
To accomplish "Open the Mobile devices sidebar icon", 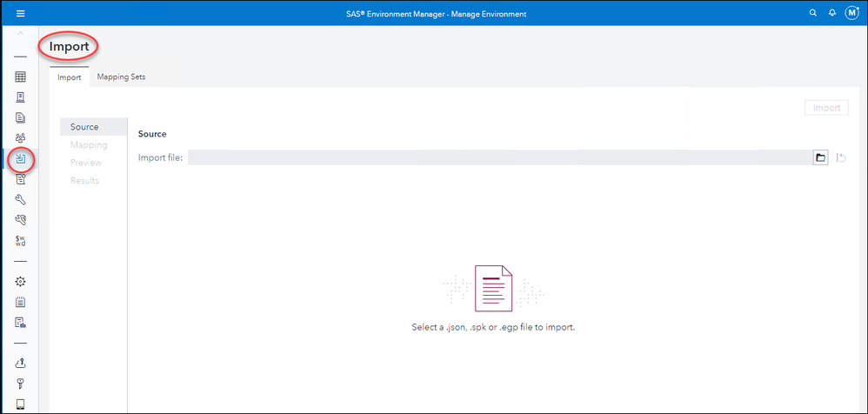I will 21,404.
